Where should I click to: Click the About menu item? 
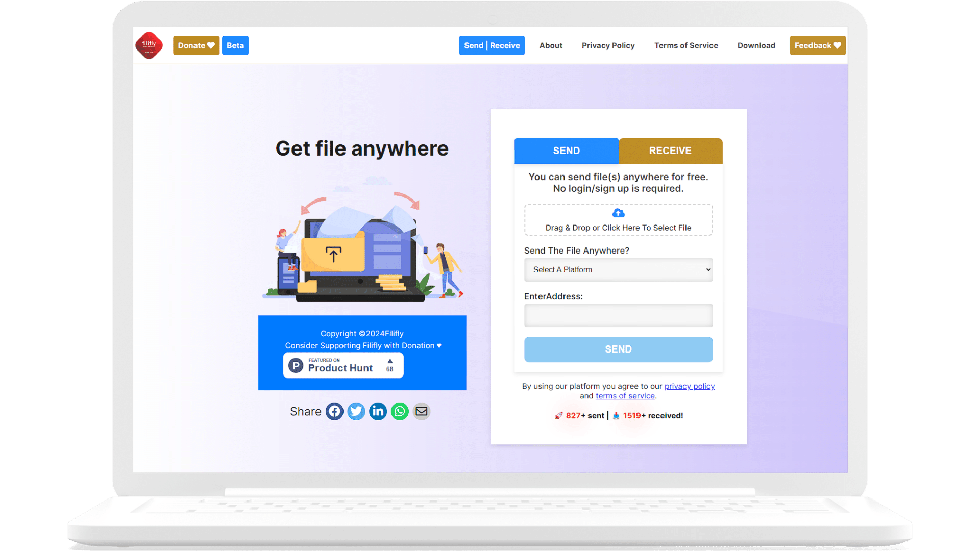[551, 45]
